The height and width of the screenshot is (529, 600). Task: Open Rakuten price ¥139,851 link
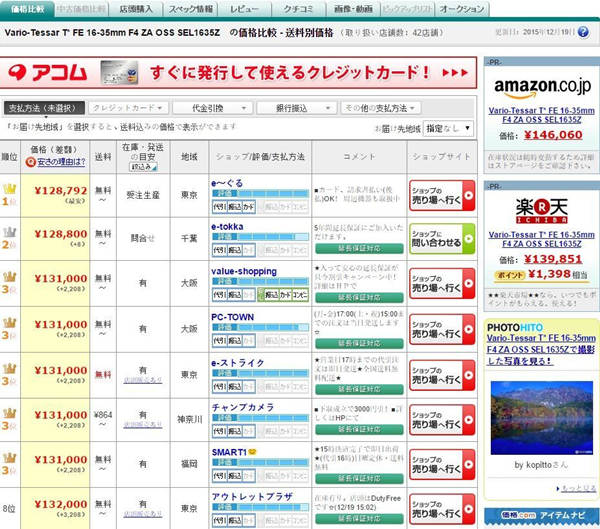553,259
